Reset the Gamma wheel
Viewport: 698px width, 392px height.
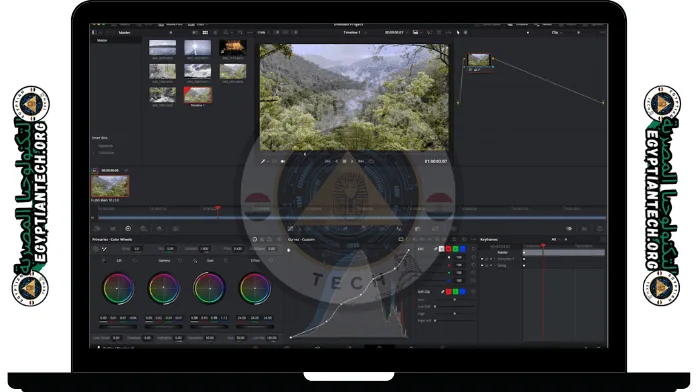pos(180,260)
